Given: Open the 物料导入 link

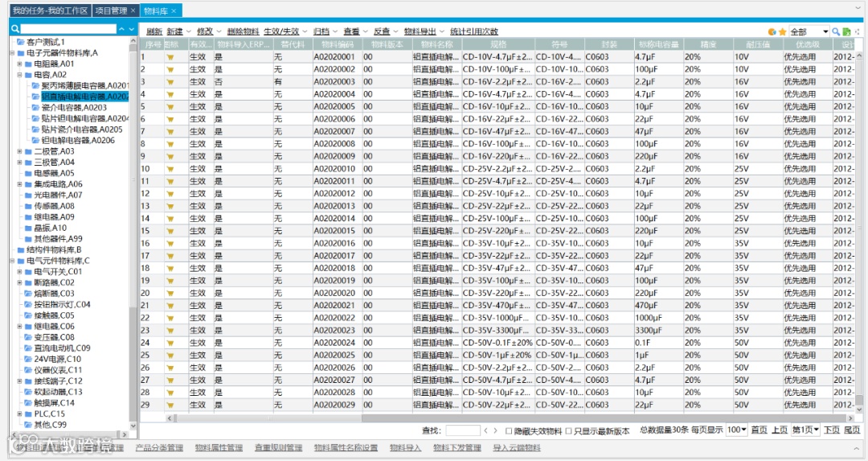Looking at the screenshot, I should tap(405, 447).
